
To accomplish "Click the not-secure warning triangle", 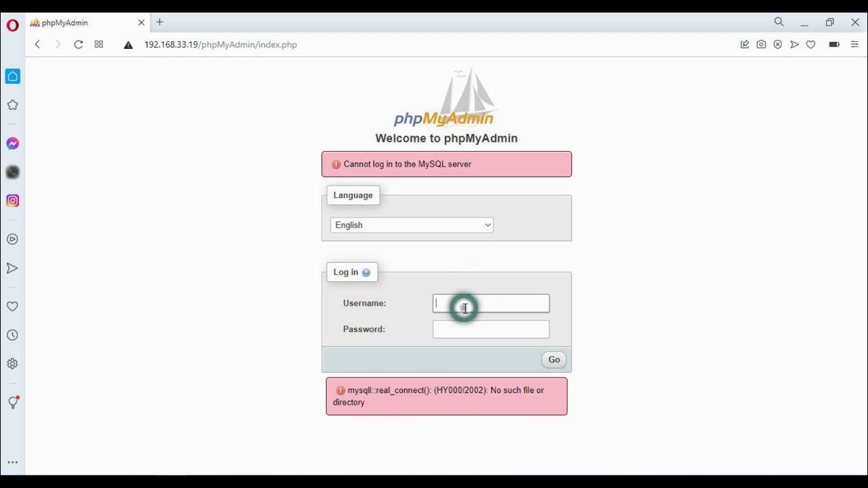I will pos(128,45).
